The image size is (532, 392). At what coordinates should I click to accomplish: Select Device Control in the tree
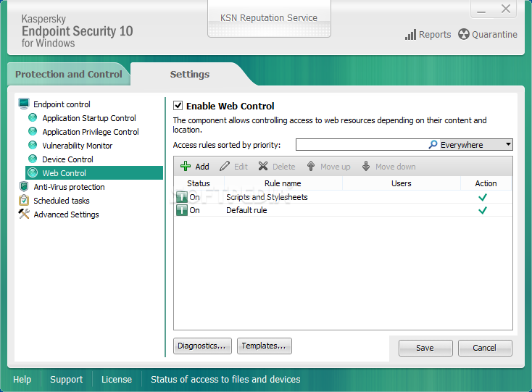[67, 159]
